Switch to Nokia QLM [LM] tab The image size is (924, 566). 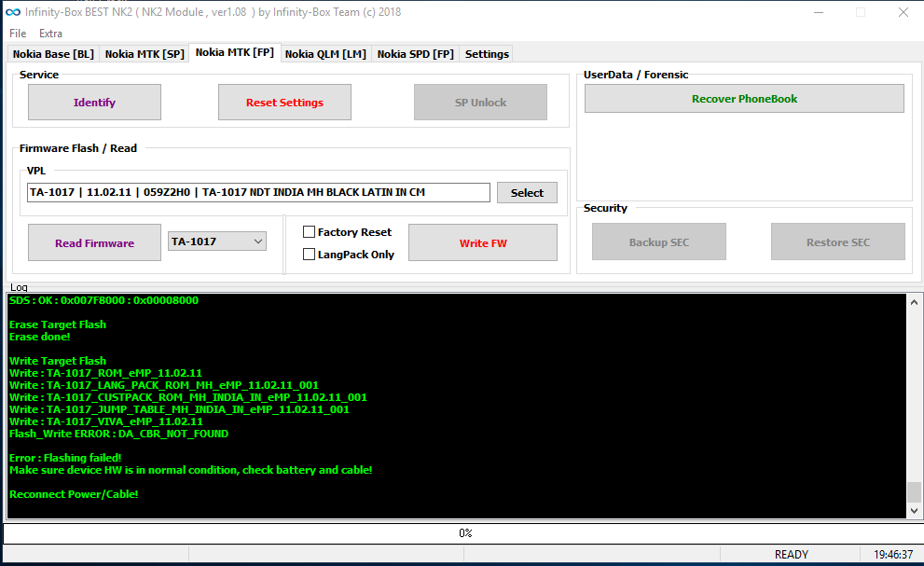coord(326,54)
